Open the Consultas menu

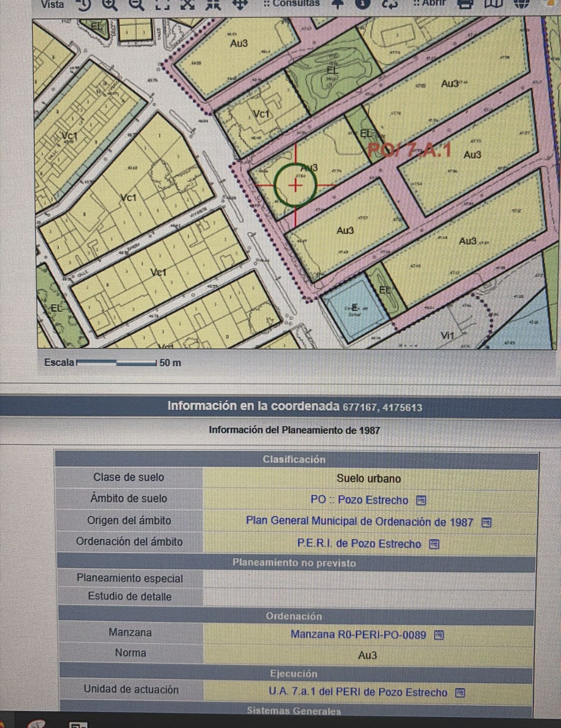click(x=292, y=4)
